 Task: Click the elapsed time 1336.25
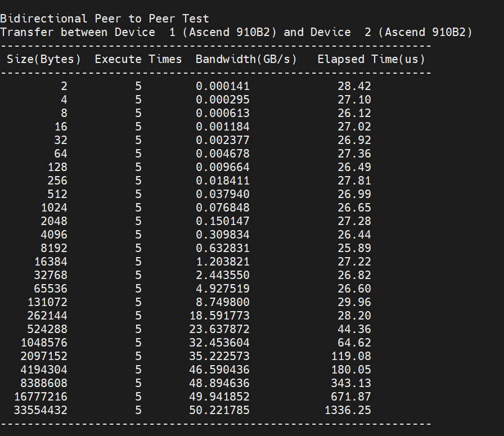(348, 410)
